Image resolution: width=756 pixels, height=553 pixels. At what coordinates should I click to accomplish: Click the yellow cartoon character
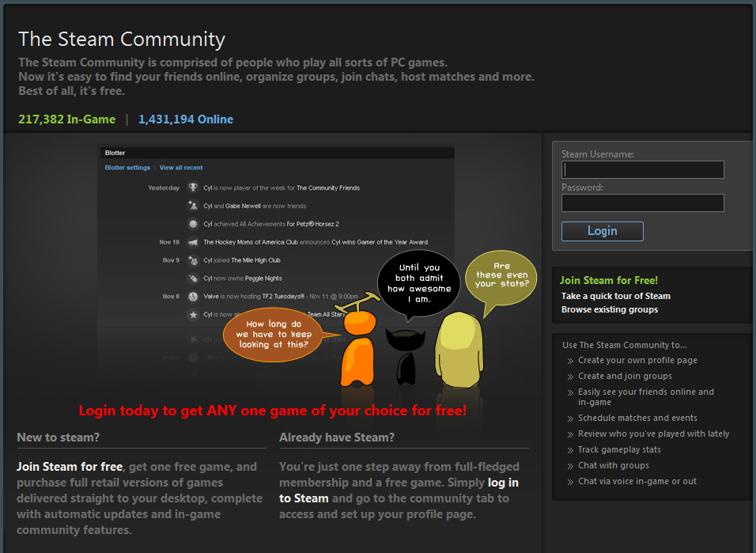(x=459, y=350)
